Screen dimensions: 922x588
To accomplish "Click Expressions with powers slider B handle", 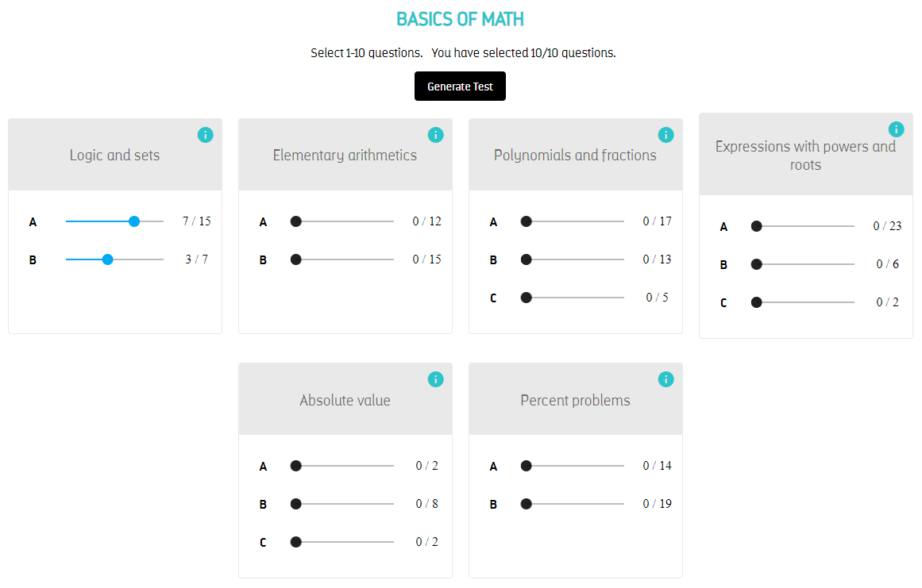I will coord(757,264).
